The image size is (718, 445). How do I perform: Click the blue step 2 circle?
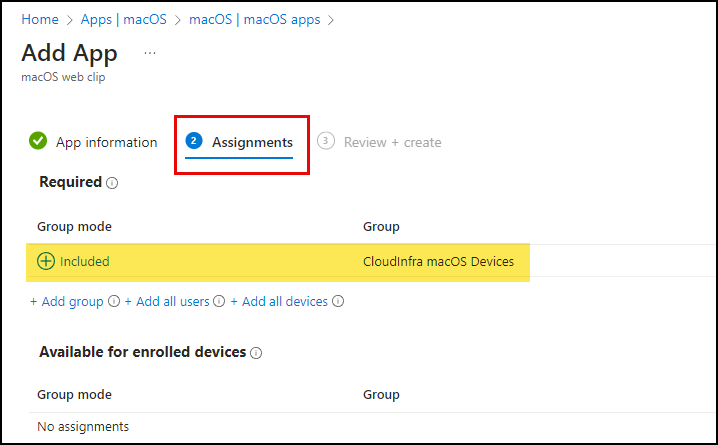(194, 141)
